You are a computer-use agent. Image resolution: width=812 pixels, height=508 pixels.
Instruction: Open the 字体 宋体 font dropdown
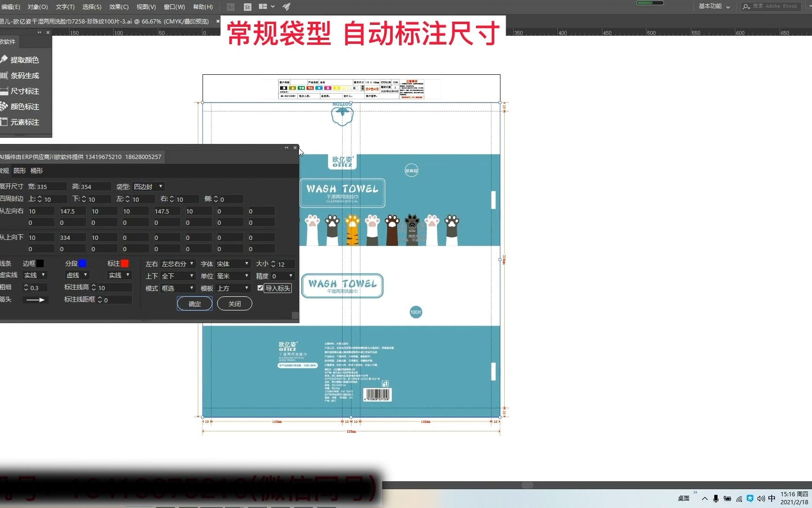[x=233, y=264]
